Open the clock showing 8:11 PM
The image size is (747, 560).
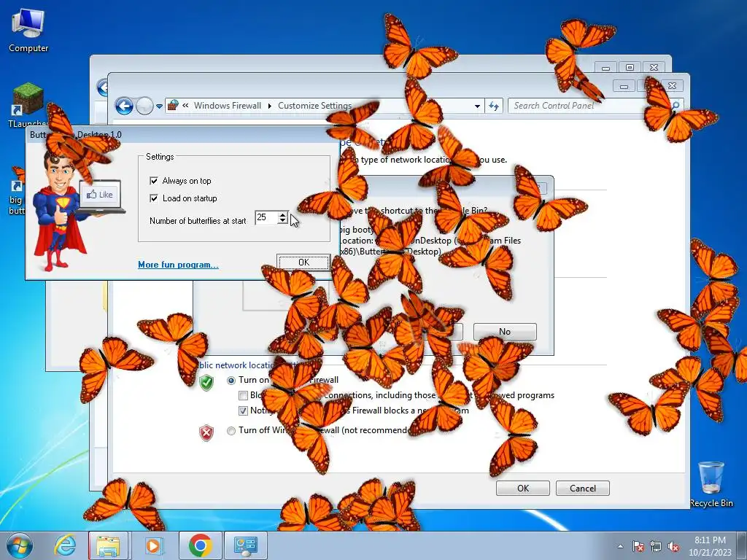coord(710,546)
